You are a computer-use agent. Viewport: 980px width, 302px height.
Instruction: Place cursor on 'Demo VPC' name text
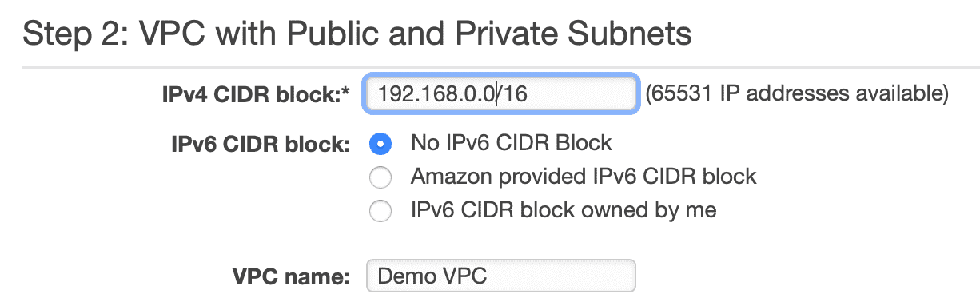[432, 276]
